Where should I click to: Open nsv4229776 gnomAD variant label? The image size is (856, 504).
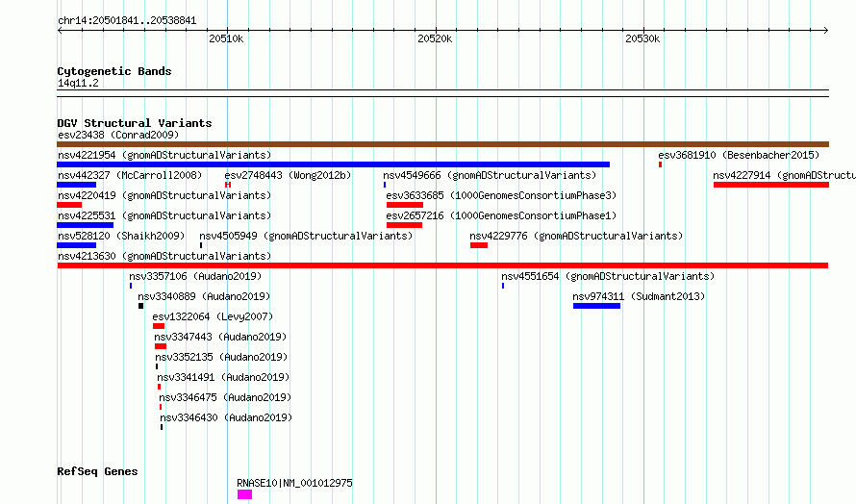[576, 236]
